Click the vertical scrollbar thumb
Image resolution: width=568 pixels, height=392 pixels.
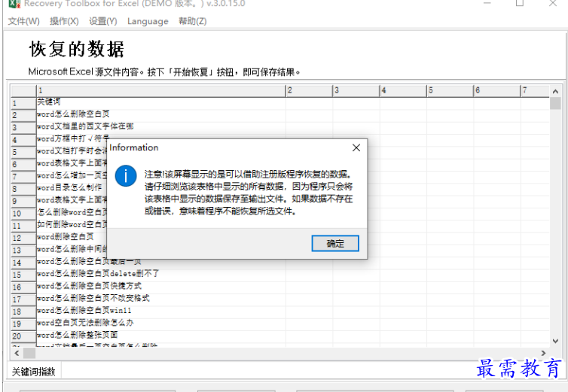[555, 103]
